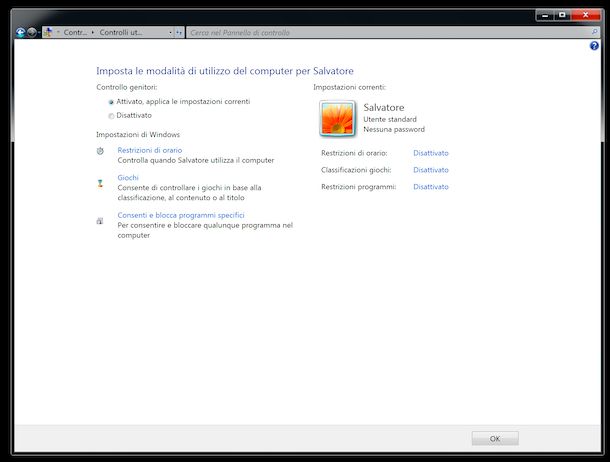Open the help question mark icon

pyautogui.click(x=594, y=46)
